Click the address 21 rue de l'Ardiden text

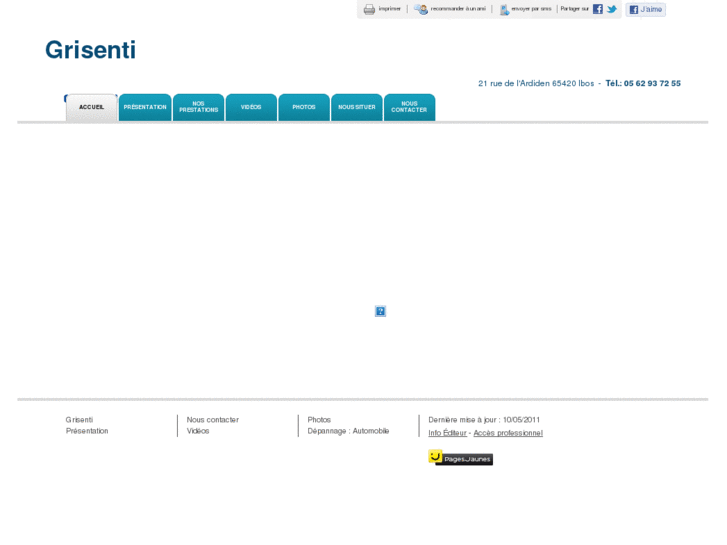pyautogui.click(x=536, y=83)
